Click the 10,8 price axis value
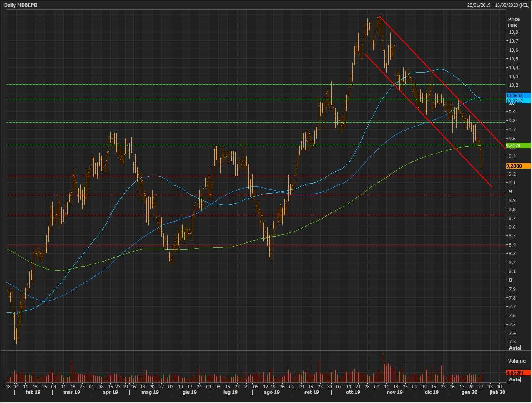This screenshot has width=532, height=403. pos(513,32)
